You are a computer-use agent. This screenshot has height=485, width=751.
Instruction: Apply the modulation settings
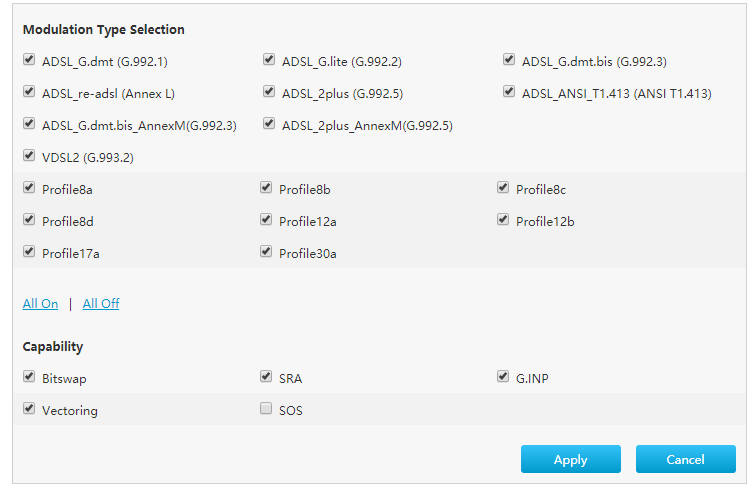click(570, 459)
